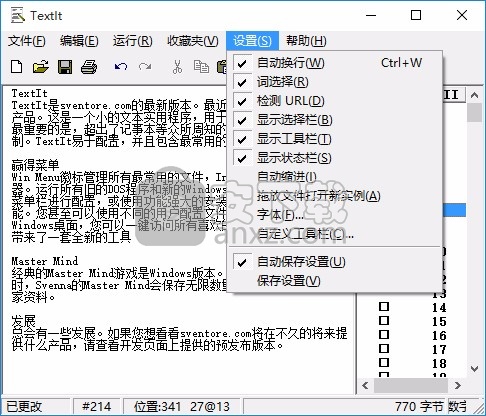Select 保存设置(V) menu entry

pos(334,281)
